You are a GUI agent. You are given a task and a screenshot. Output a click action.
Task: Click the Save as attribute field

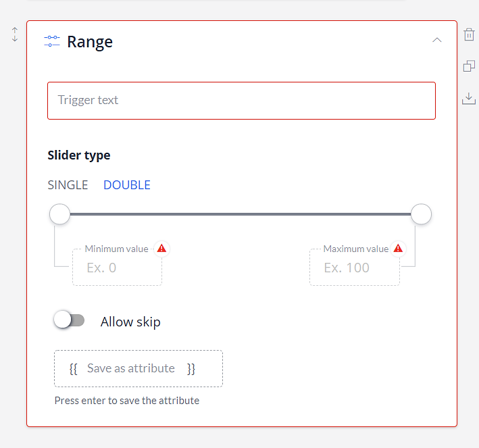pos(138,368)
